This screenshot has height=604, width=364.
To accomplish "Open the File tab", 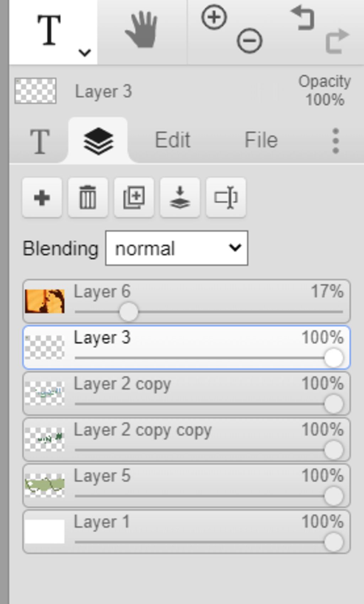I will (261, 140).
